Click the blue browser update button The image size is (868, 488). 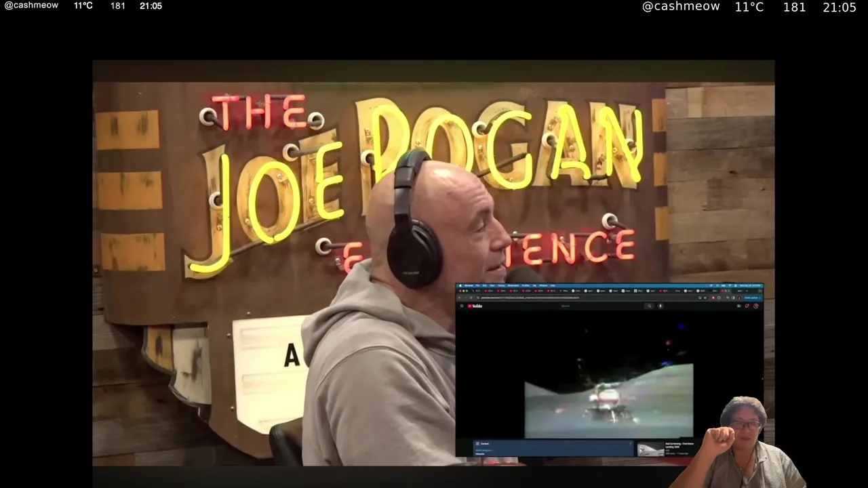[753, 298]
